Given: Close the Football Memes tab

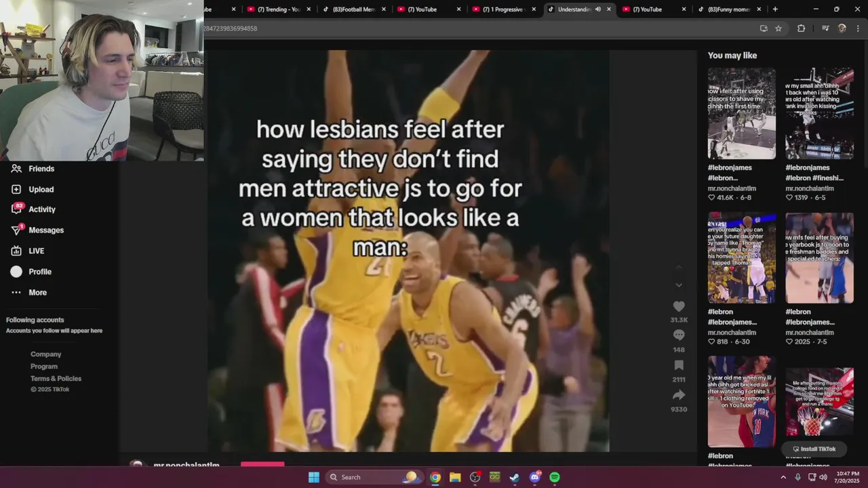Looking at the screenshot, I should pyautogui.click(x=384, y=9).
